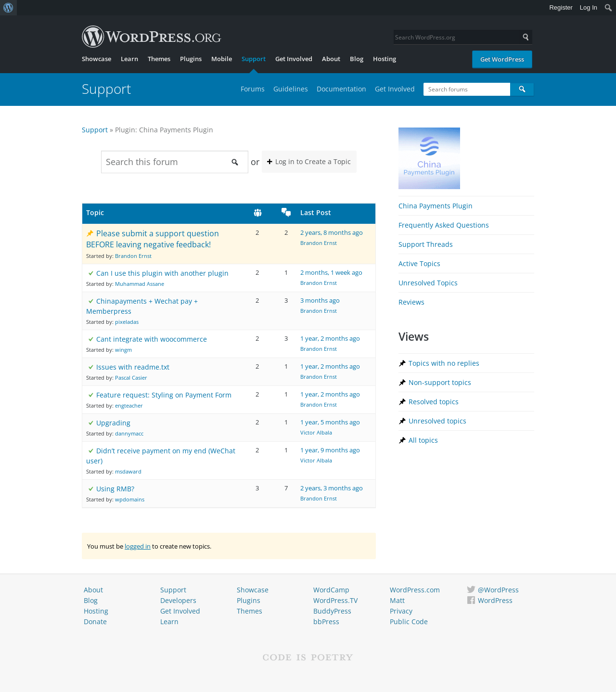Open the China Payments Plugin thumbnail image
The image size is (616, 692).
[x=429, y=158]
